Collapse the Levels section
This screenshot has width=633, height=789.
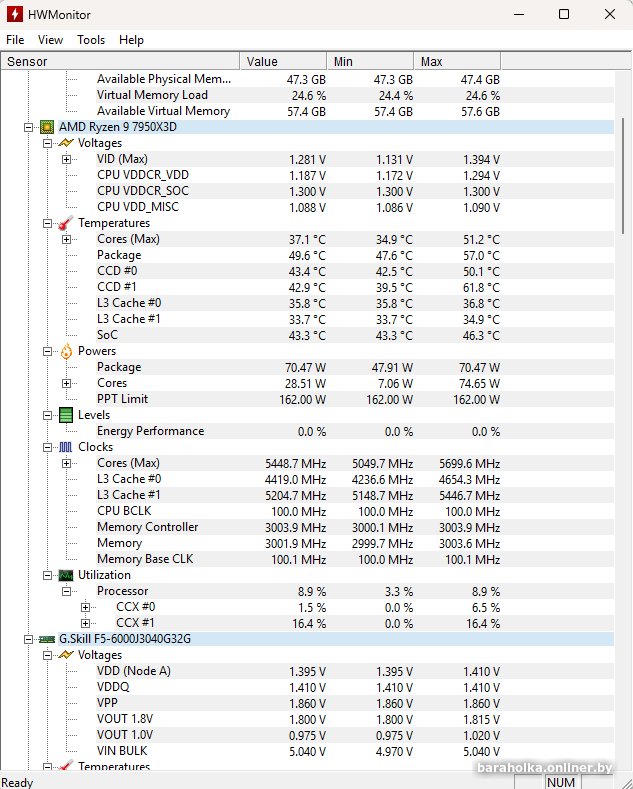(x=48, y=416)
